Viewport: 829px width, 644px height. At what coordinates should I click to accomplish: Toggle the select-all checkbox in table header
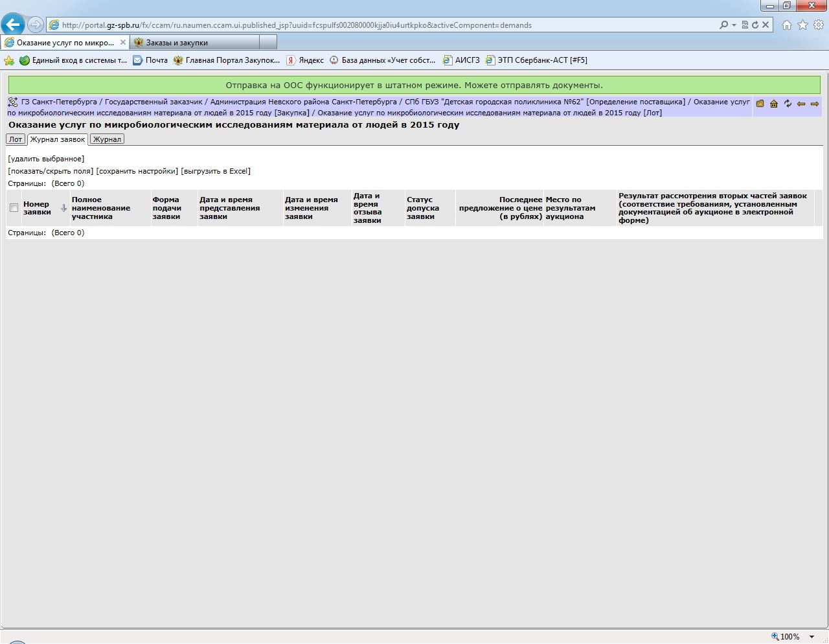point(14,208)
